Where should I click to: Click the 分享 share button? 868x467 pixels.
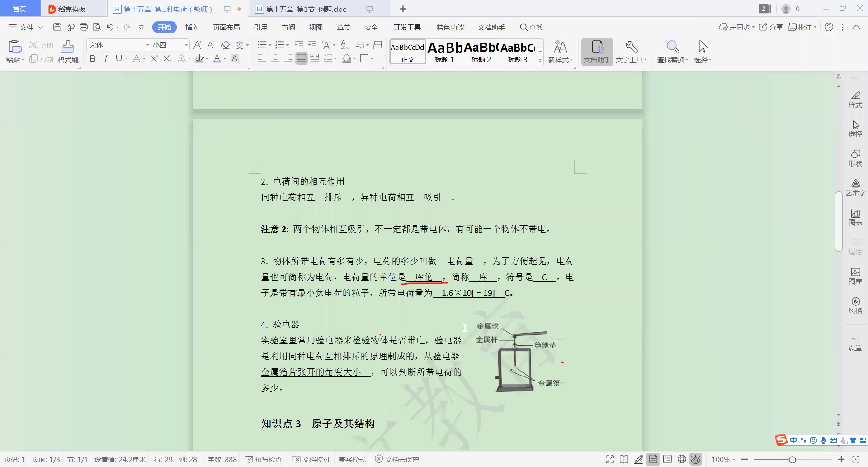[771, 27]
